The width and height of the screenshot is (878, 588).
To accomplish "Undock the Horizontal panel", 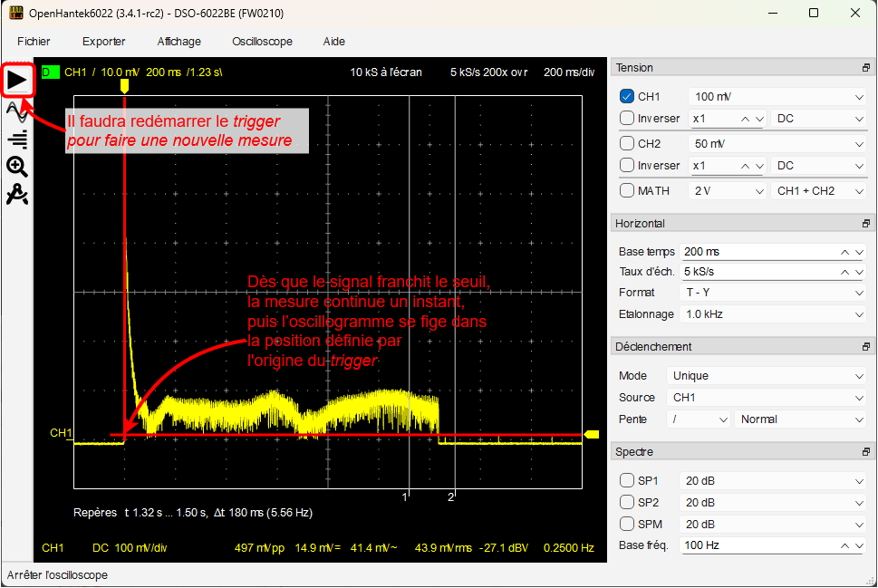I will tap(865, 224).
